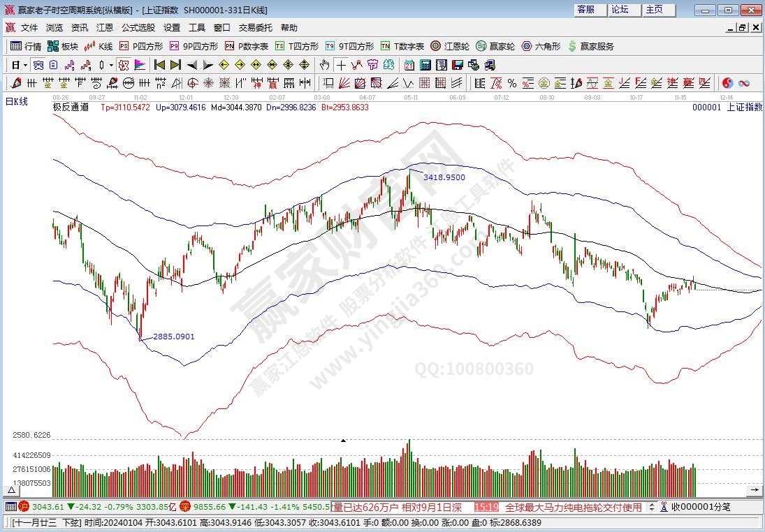Select the hand pan tool
Viewport: 765px width, 532px height.
tap(324, 65)
